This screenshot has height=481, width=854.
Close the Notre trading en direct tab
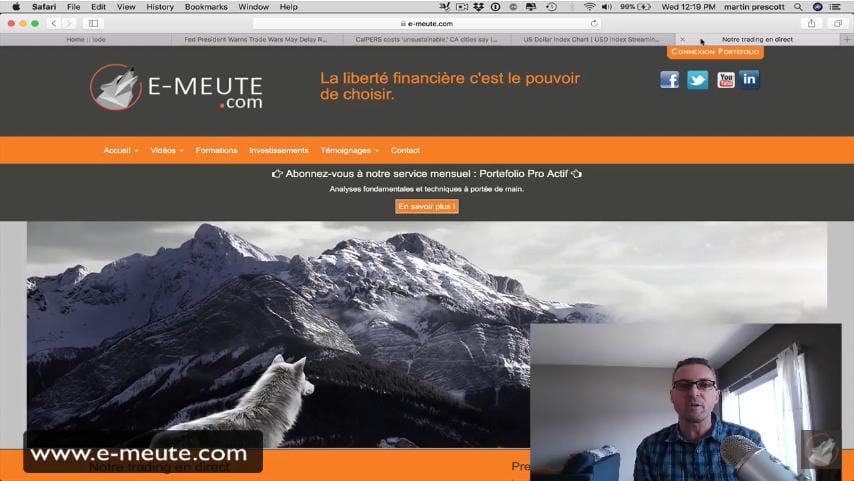(x=682, y=39)
